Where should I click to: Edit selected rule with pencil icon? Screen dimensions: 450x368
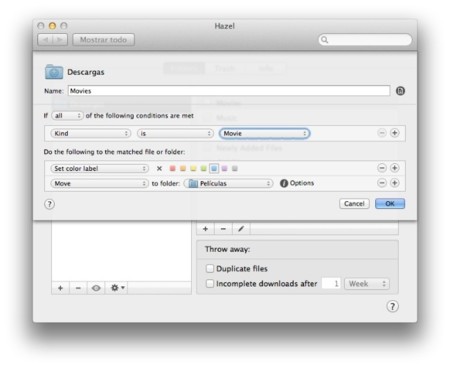pyautogui.click(x=241, y=229)
